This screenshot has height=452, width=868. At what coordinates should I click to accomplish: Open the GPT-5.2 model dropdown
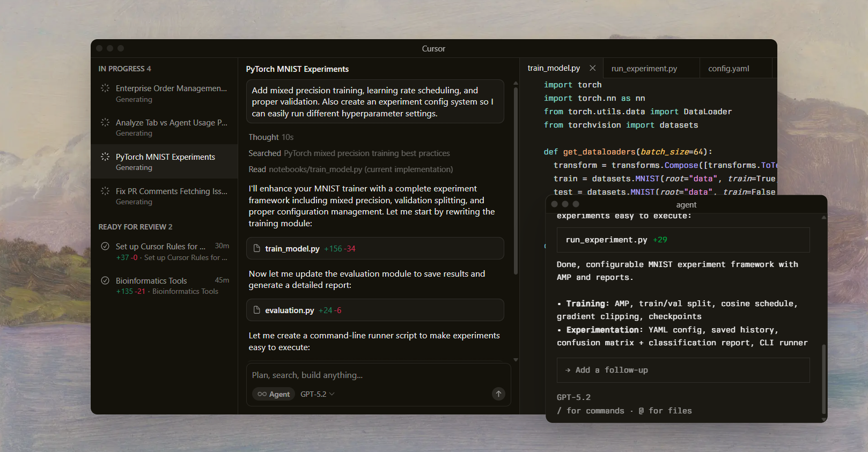(317, 394)
